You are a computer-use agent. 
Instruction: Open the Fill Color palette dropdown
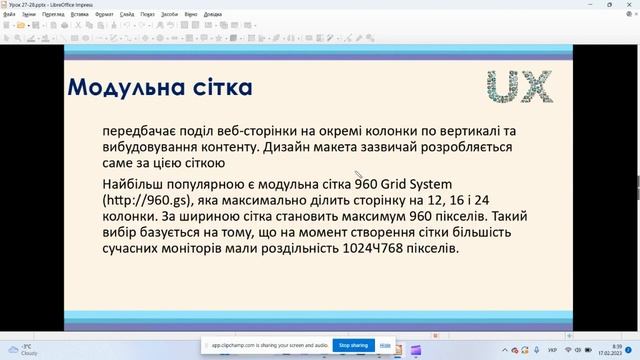[x=53, y=38]
